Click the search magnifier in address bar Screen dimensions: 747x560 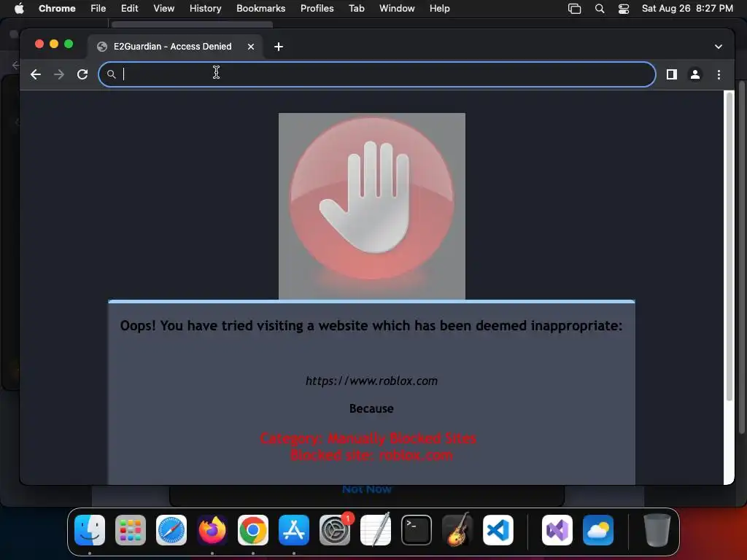tap(111, 74)
